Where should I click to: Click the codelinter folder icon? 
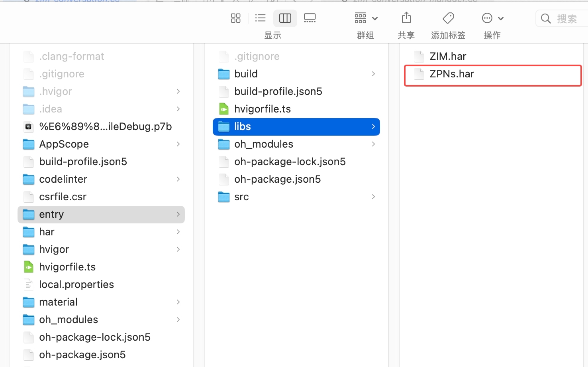29,179
